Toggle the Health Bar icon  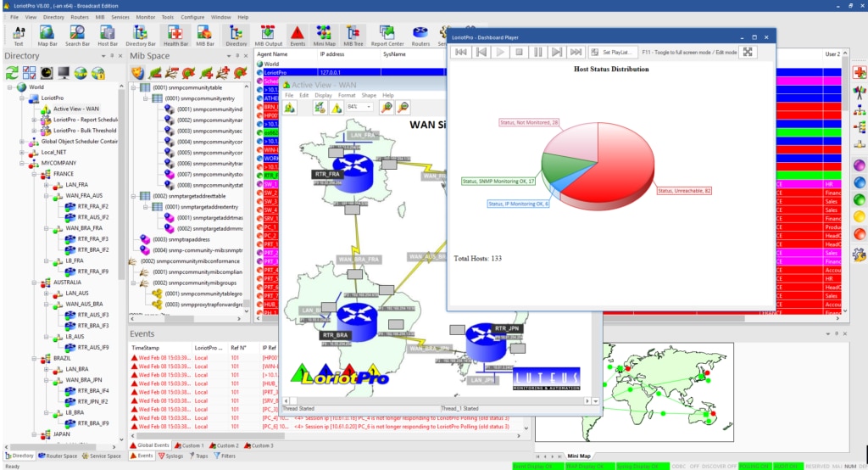pos(175,36)
